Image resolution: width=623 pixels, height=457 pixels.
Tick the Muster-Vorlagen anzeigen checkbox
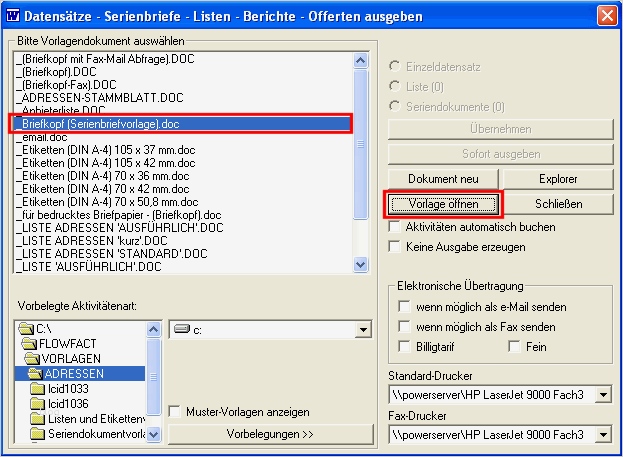[174, 412]
